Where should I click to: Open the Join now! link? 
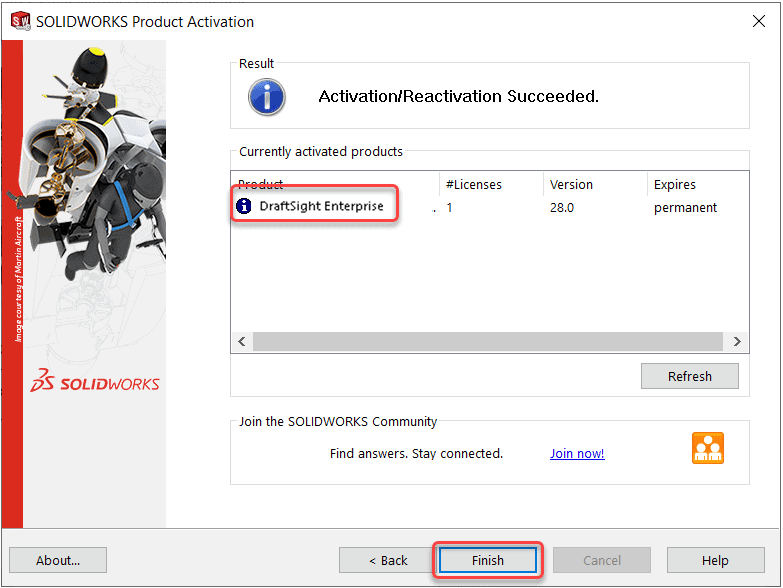[x=577, y=454]
